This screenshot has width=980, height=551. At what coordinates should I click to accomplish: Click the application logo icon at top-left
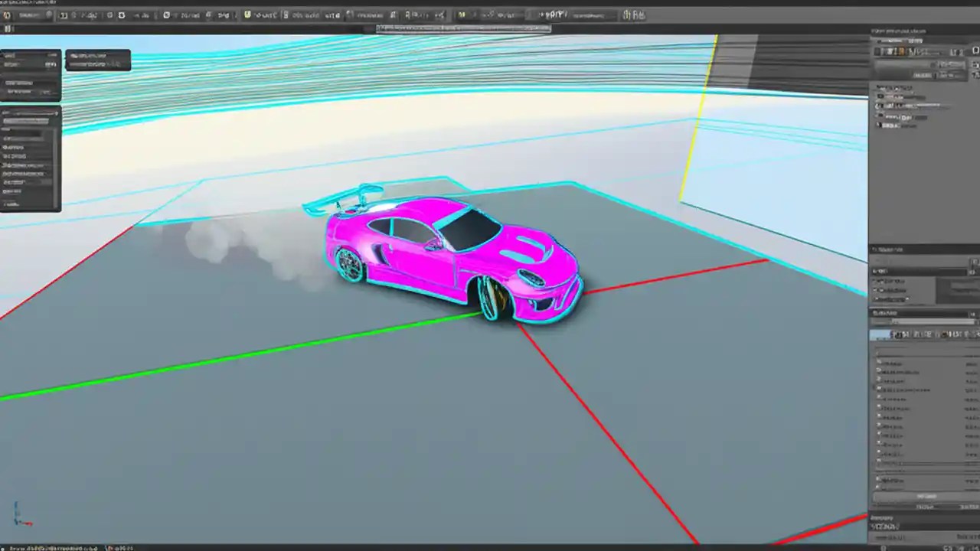(6, 14)
